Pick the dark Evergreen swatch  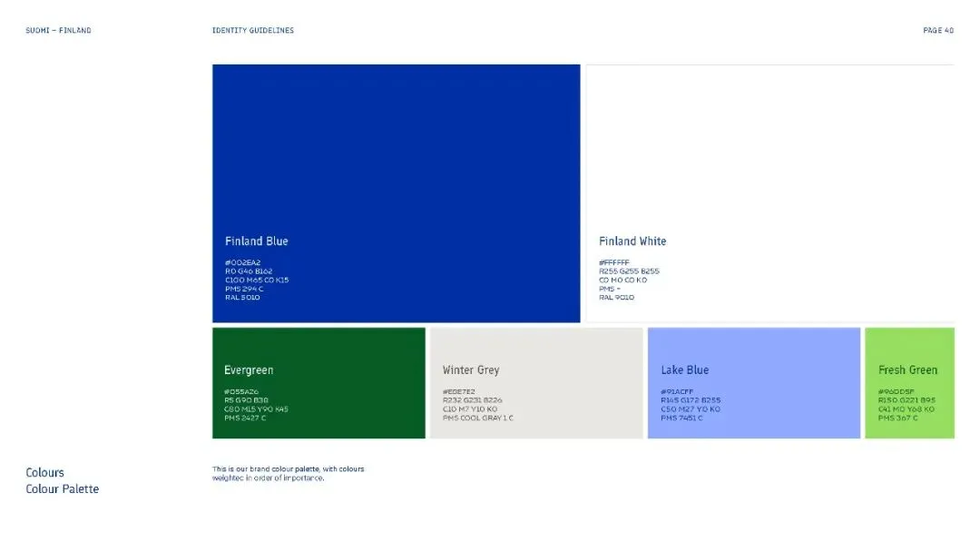point(318,382)
